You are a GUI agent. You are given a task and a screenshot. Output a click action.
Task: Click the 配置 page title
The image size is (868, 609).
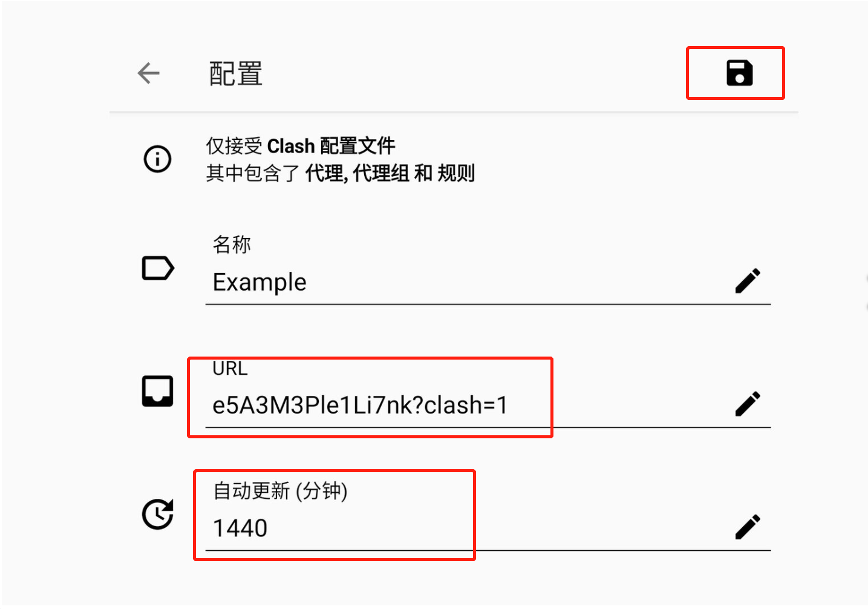235,74
